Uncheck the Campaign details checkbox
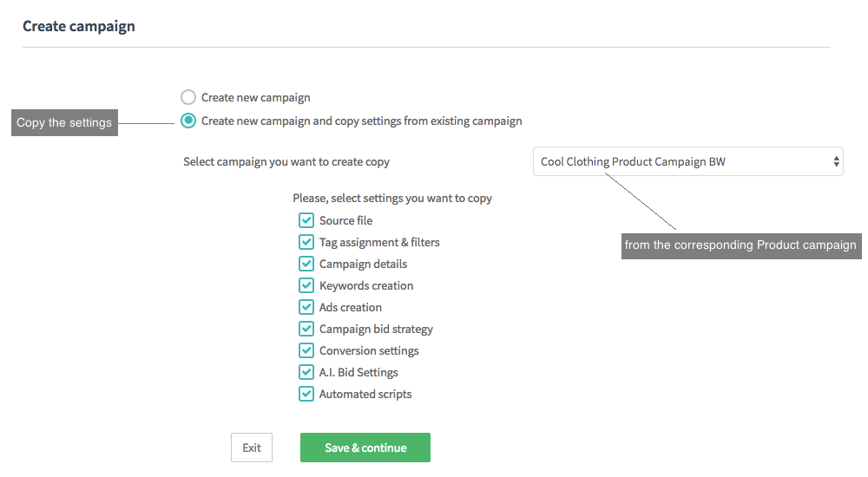868x477 pixels. [306, 264]
